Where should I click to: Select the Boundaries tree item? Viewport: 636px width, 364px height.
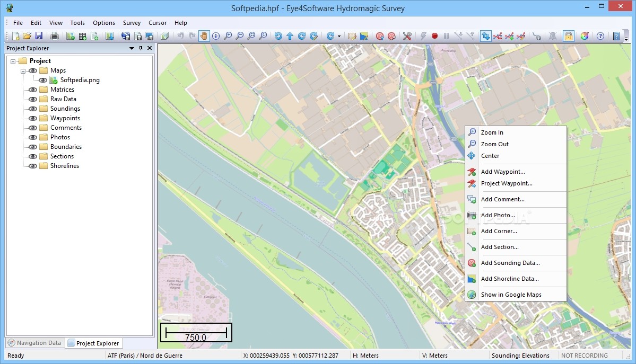click(66, 147)
